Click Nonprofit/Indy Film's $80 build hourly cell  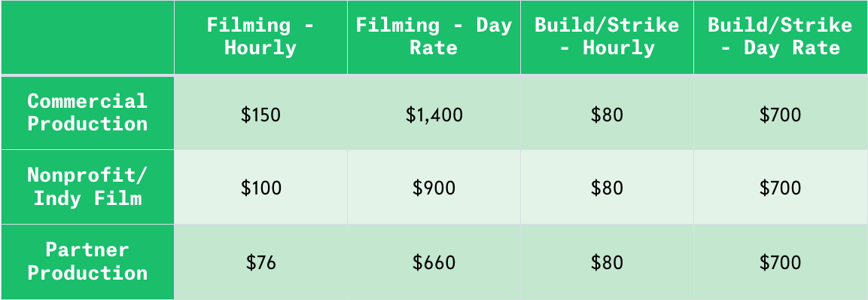pyautogui.click(x=608, y=187)
